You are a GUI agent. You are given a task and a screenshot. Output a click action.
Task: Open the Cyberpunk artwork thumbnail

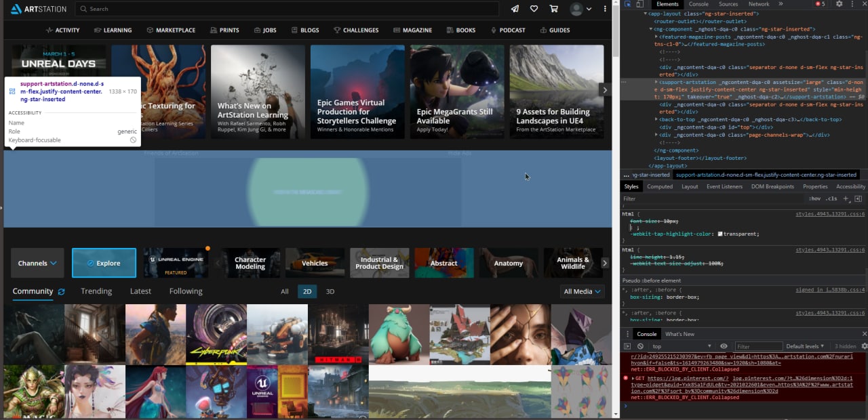[216, 335]
